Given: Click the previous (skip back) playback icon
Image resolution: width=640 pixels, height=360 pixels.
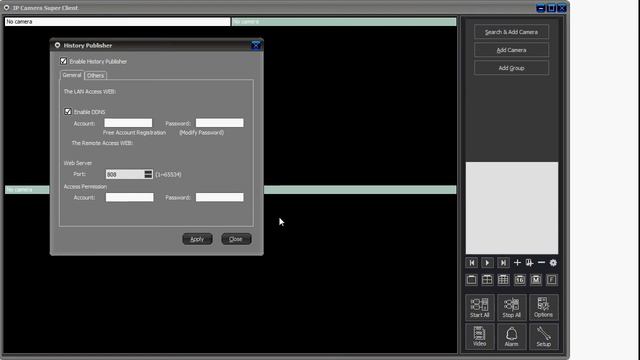Looking at the screenshot, I should (x=472, y=263).
